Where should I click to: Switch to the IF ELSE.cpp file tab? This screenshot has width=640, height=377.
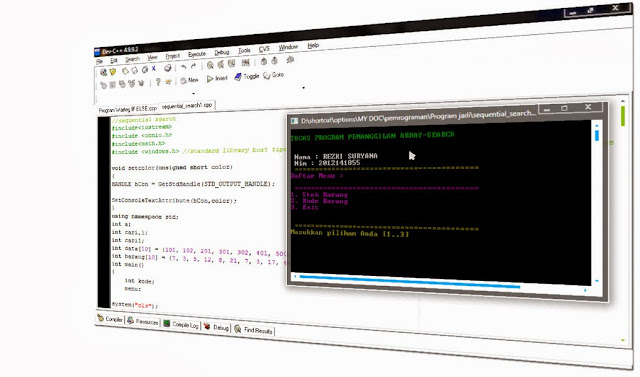pyautogui.click(x=128, y=109)
